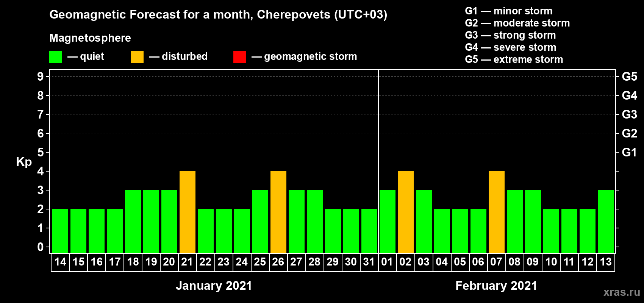The width and height of the screenshot is (644, 303).
Task: Select the orange bar for January 21
Action: (x=188, y=212)
